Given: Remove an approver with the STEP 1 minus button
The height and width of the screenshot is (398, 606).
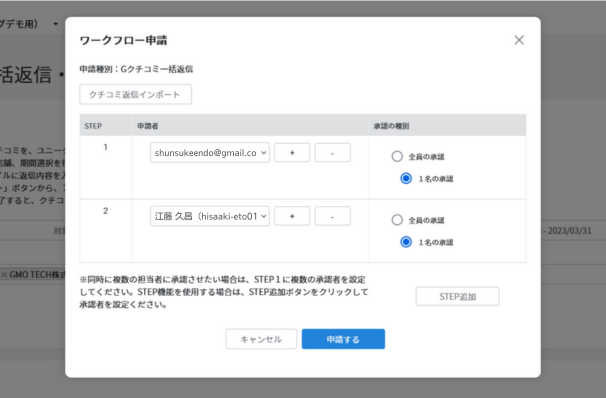Looking at the screenshot, I should (332, 153).
